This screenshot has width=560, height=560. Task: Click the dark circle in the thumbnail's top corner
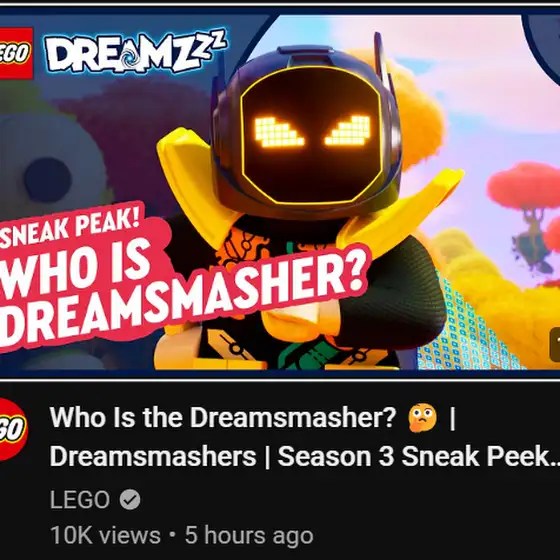(x=543, y=46)
